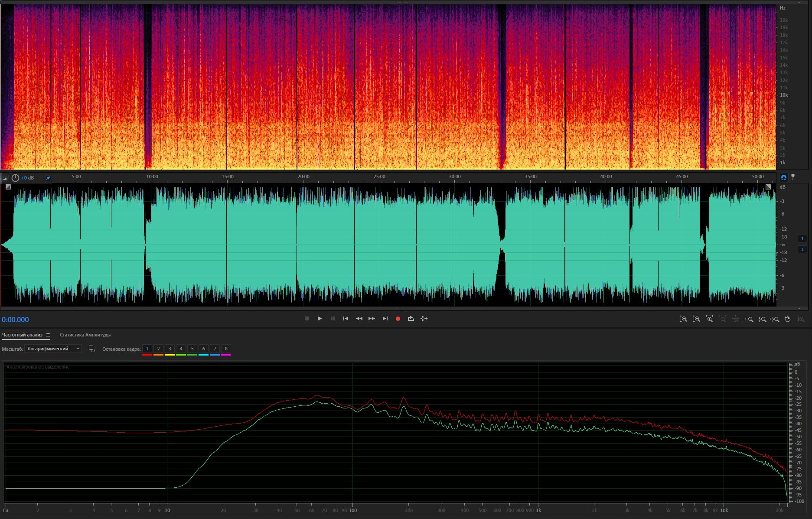This screenshot has width=812, height=519.
Task: Click hold frame button 5
Action: (x=192, y=349)
